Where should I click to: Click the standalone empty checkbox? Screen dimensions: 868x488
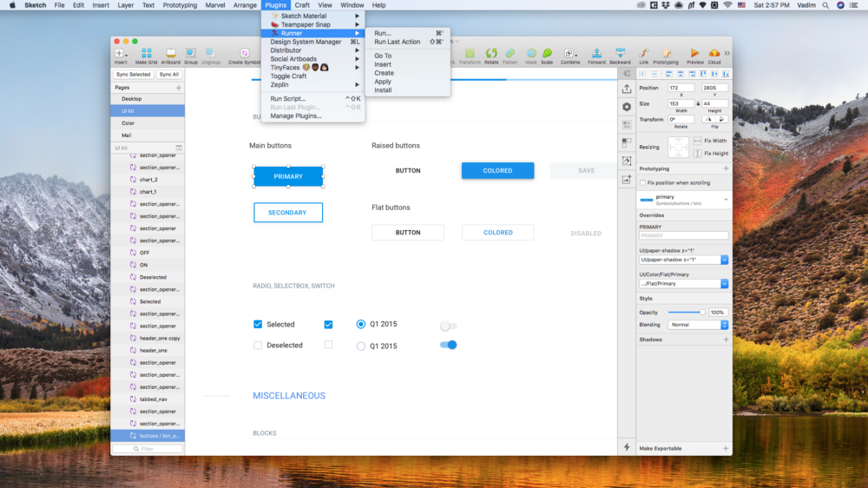pos(328,345)
